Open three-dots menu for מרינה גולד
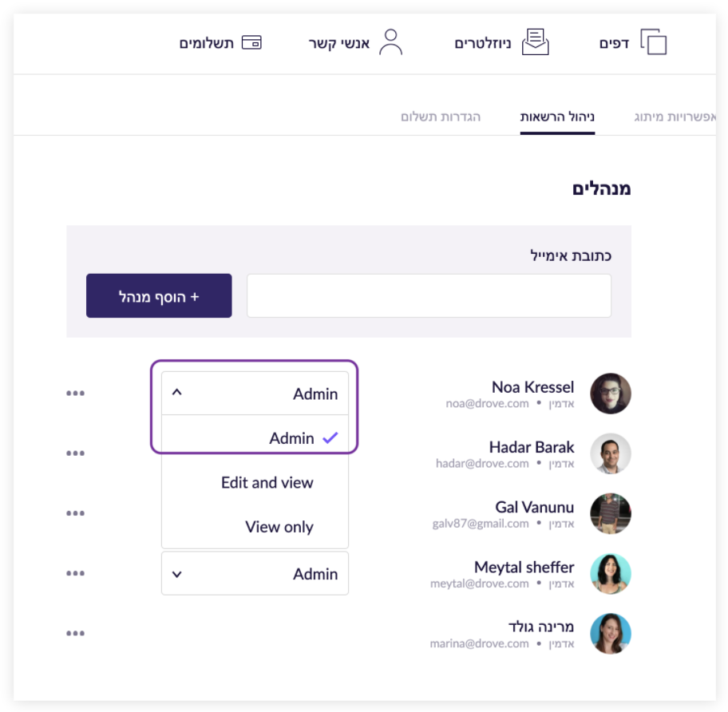This screenshot has height=712, width=728. tap(76, 633)
